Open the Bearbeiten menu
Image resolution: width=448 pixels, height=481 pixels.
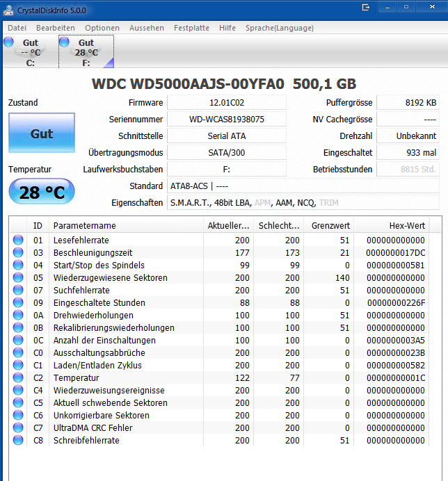(x=56, y=28)
